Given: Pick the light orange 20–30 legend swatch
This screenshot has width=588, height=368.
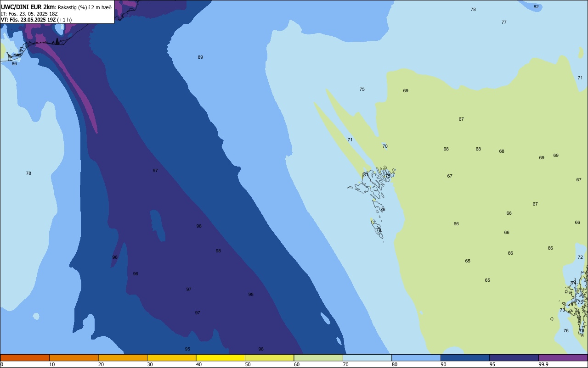Looking at the screenshot, I should (x=123, y=357).
